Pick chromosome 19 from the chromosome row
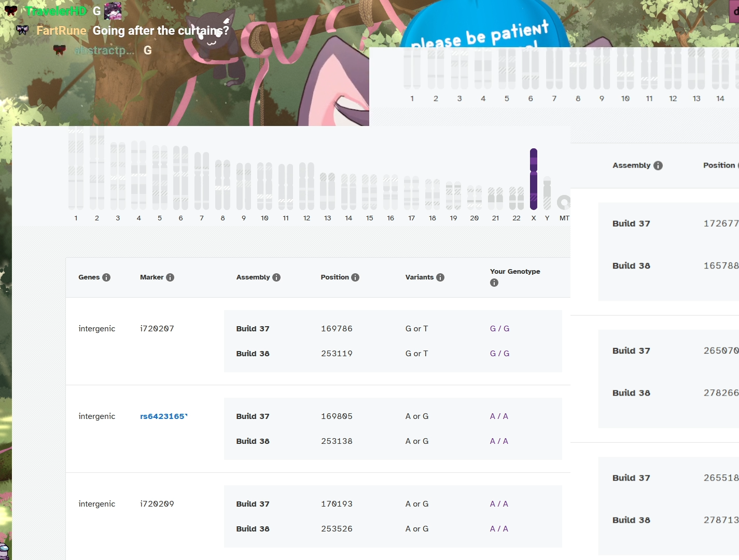This screenshot has height=560, width=739. (453, 195)
